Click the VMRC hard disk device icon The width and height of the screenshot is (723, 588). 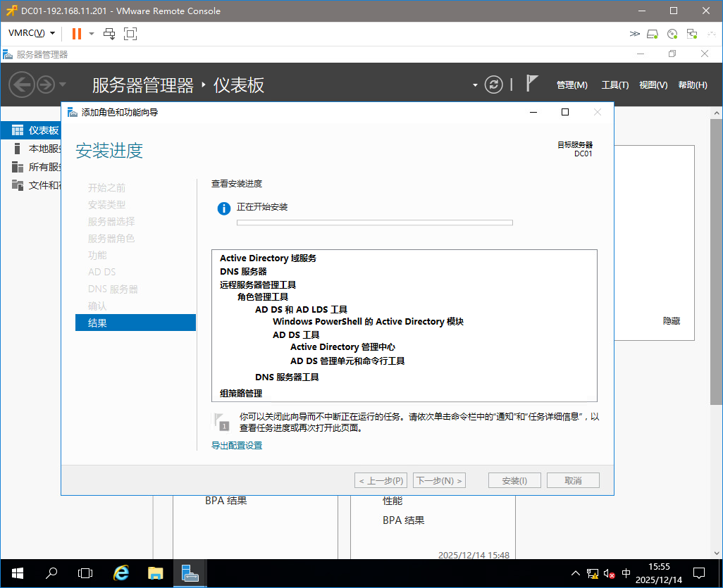click(653, 34)
